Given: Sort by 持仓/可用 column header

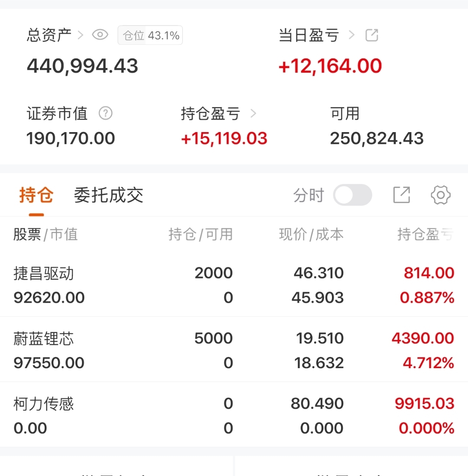Looking at the screenshot, I should click(201, 234).
